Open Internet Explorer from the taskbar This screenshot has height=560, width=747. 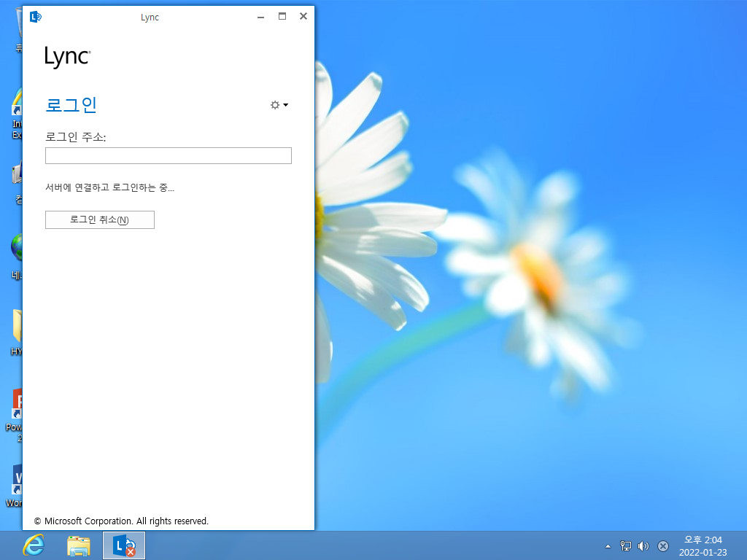(x=34, y=545)
